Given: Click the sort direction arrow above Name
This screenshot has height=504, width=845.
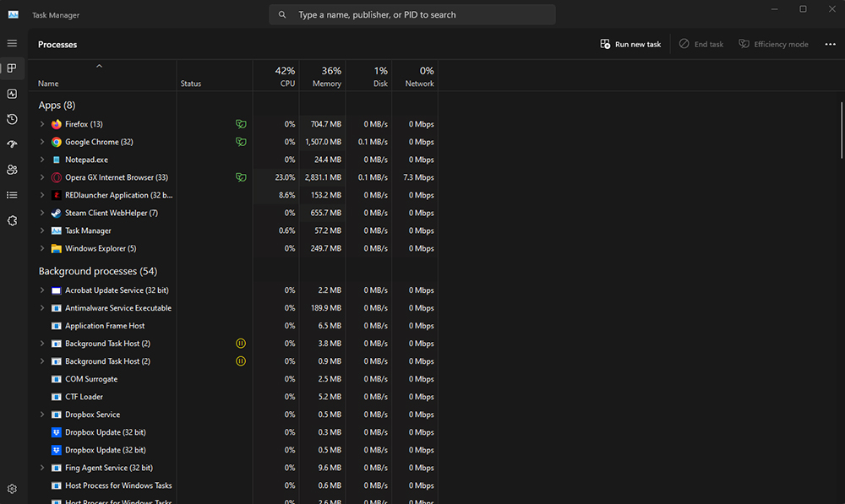Looking at the screenshot, I should (x=99, y=66).
